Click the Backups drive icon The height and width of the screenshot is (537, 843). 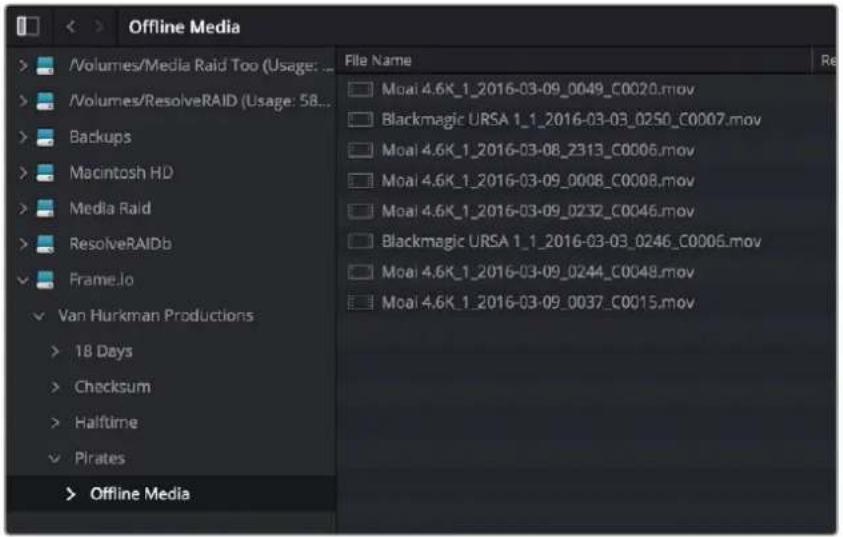45,137
